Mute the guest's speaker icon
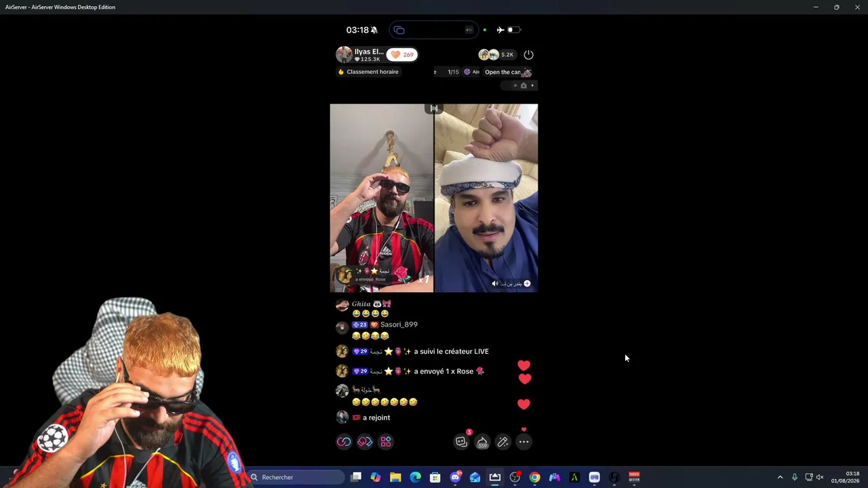868x488 pixels. (494, 284)
